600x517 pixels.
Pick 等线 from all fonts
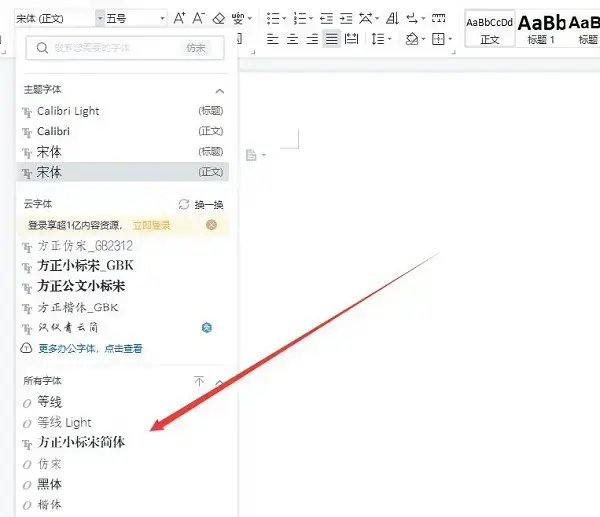[123, 402]
